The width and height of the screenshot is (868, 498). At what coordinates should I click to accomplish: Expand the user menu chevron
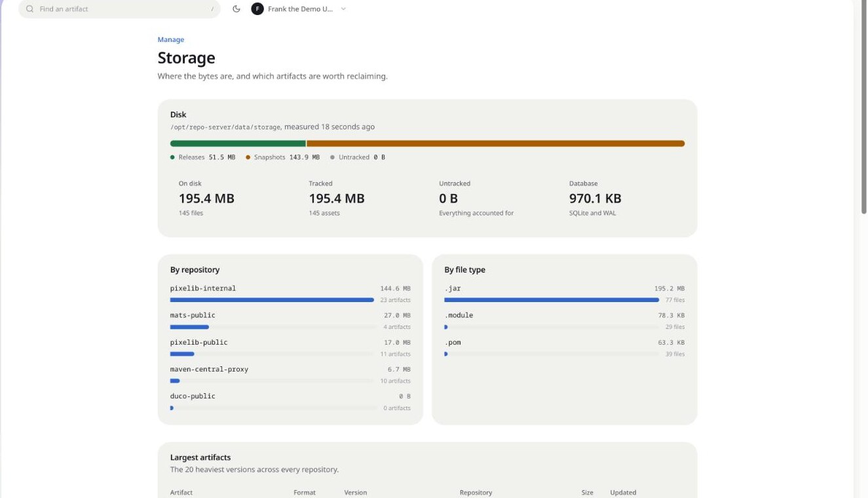tap(343, 9)
